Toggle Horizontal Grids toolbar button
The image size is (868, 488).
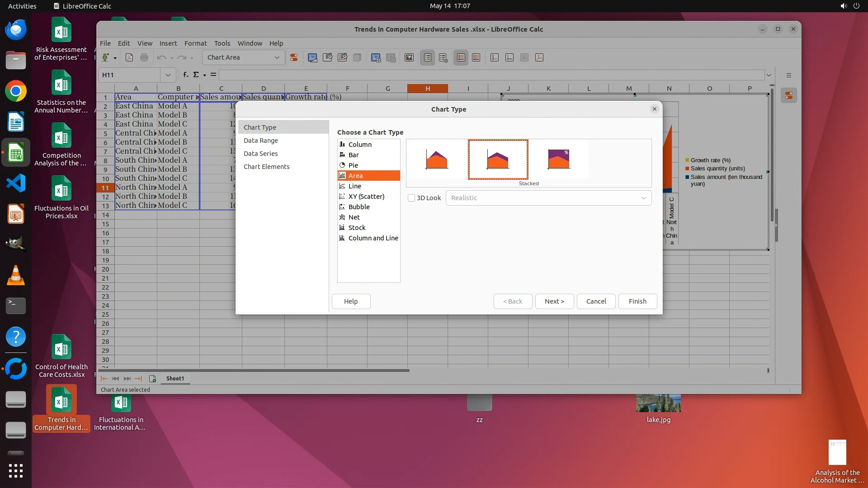coord(461,57)
